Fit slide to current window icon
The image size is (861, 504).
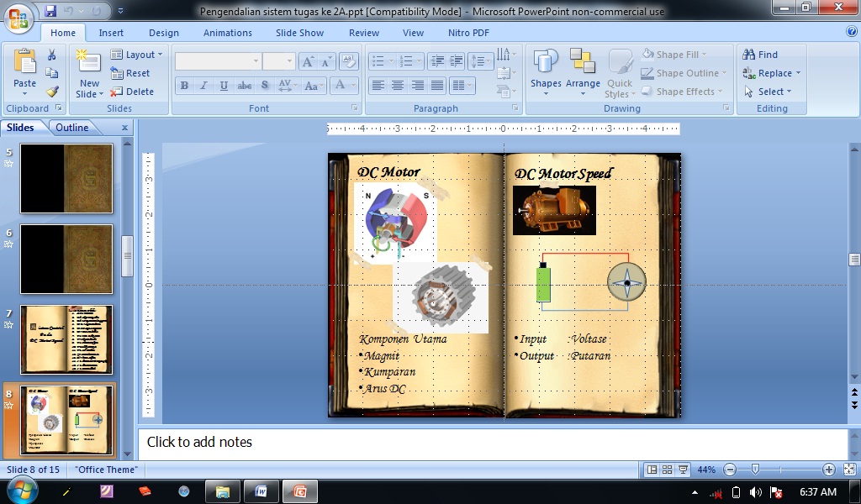point(849,470)
